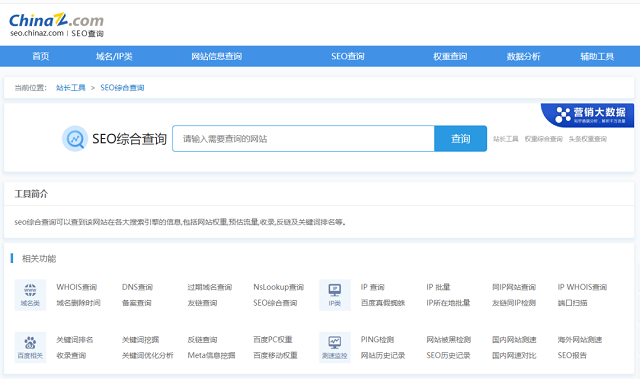Open the 友链同IP检测 tool
The image size is (640, 379).
pos(514,303)
